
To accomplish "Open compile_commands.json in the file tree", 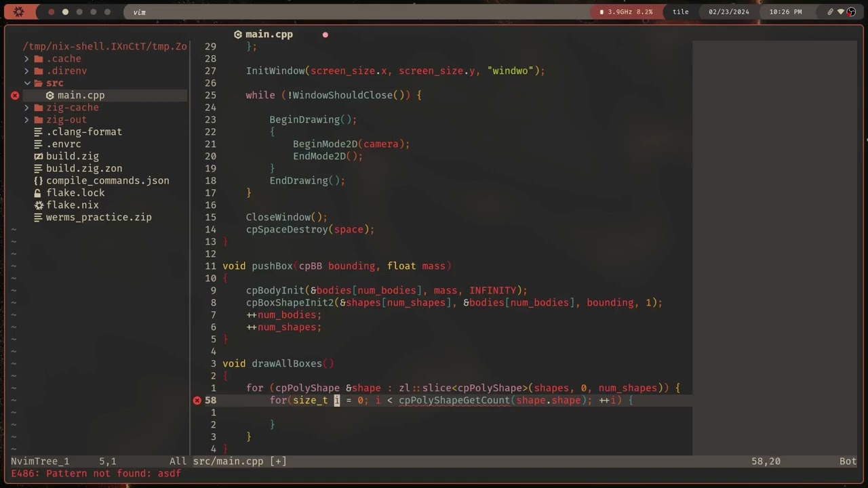I will [x=108, y=181].
